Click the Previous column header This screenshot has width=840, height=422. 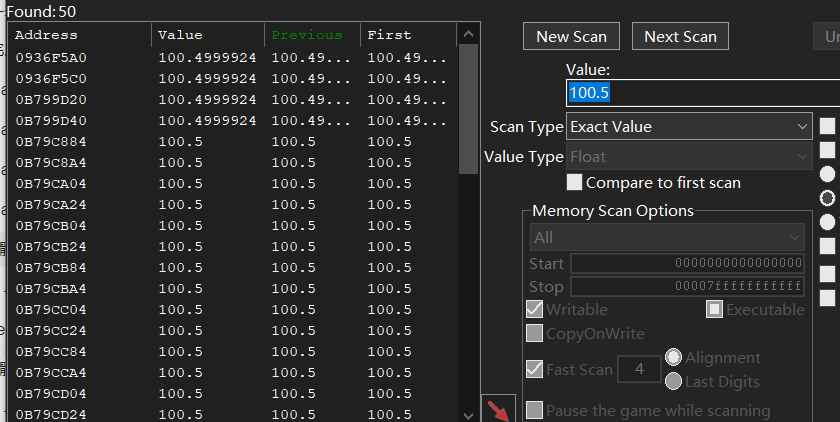[313, 35]
